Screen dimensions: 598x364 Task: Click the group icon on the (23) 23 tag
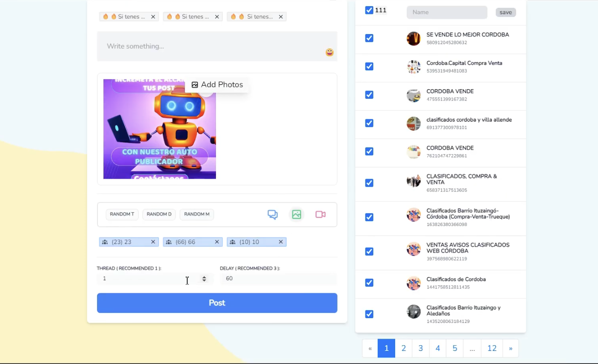(105, 242)
